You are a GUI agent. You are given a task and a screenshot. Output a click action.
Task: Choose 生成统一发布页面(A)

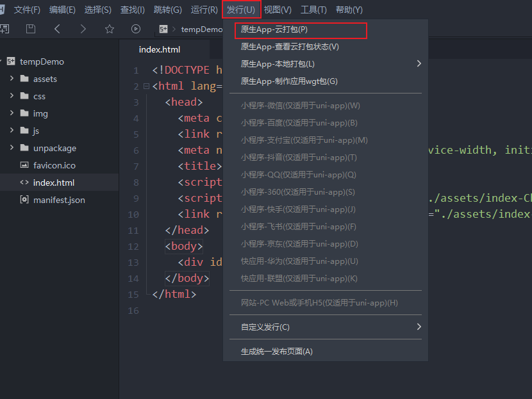pyautogui.click(x=326, y=352)
